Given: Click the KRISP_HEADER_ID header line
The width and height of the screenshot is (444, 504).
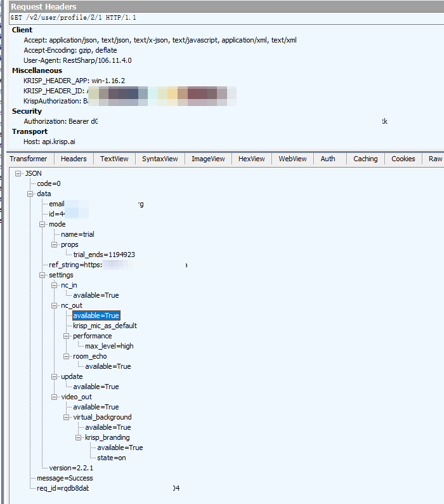Looking at the screenshot, I should point(130,91).
